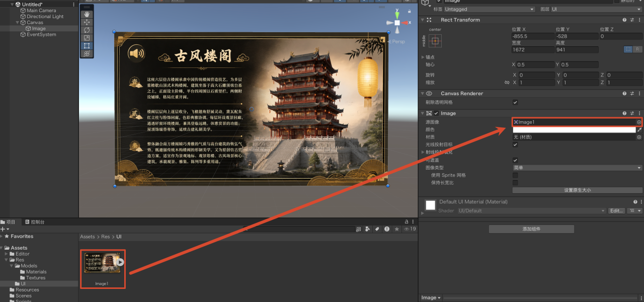Go to Assets in the Project breadcrumb

(x=88, y=237)
